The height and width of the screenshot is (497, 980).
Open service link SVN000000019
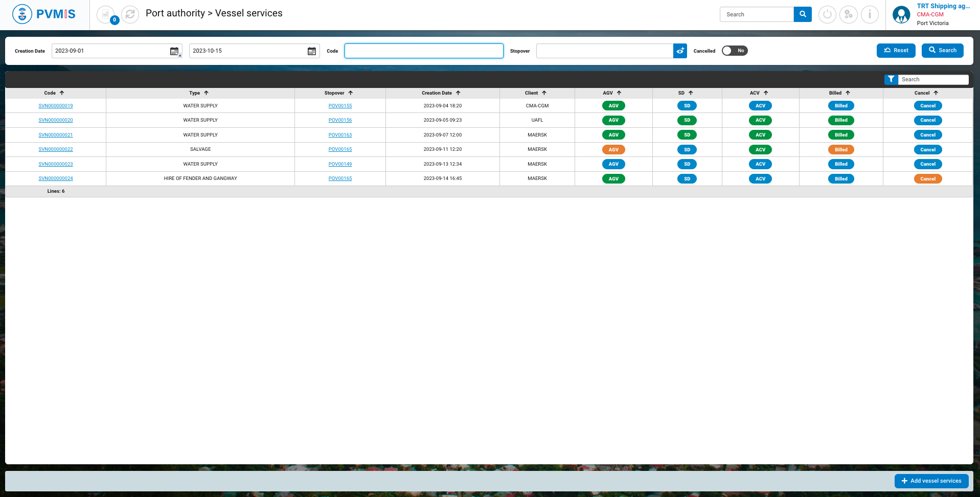56,106
